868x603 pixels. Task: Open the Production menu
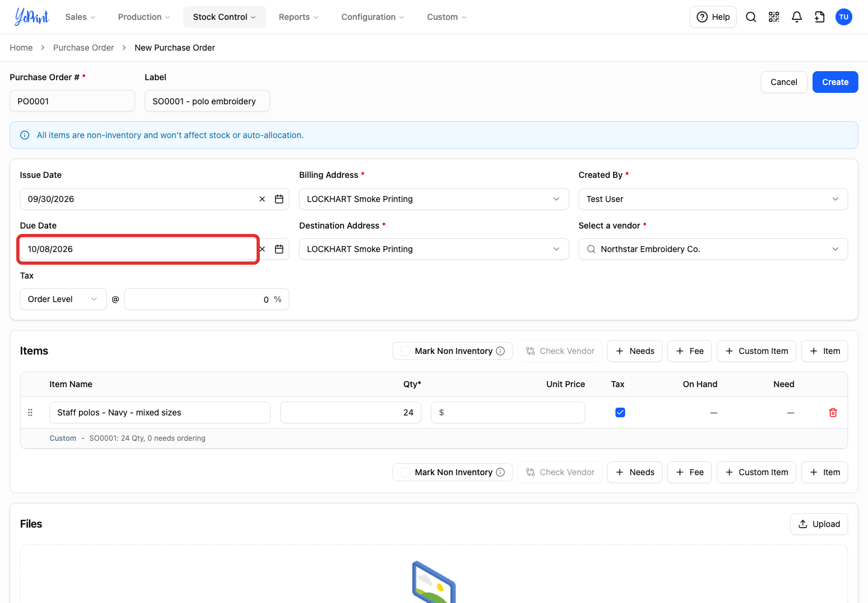point(144,17)
